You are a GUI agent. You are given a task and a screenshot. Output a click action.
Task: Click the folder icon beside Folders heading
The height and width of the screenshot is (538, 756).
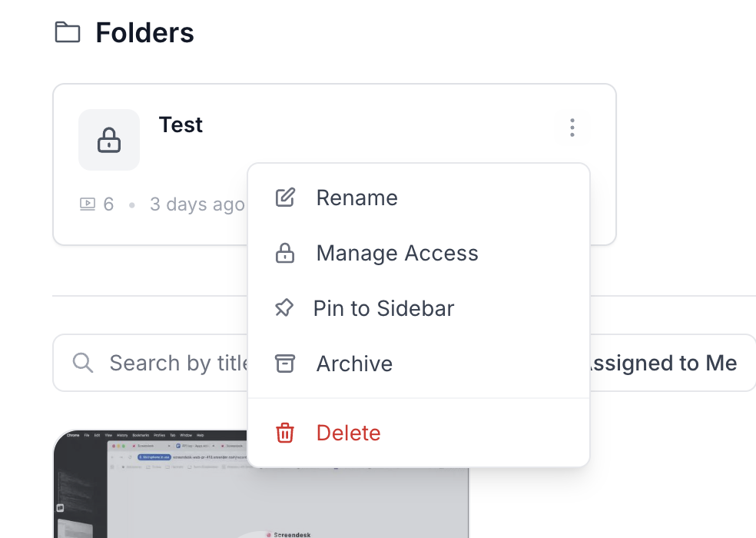[x=68, y=33]
